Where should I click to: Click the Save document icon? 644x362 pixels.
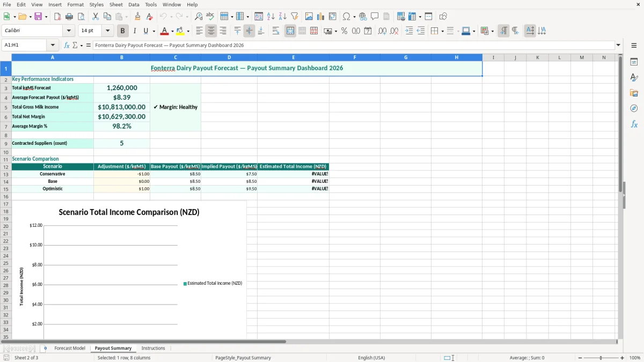click(38, 17)
